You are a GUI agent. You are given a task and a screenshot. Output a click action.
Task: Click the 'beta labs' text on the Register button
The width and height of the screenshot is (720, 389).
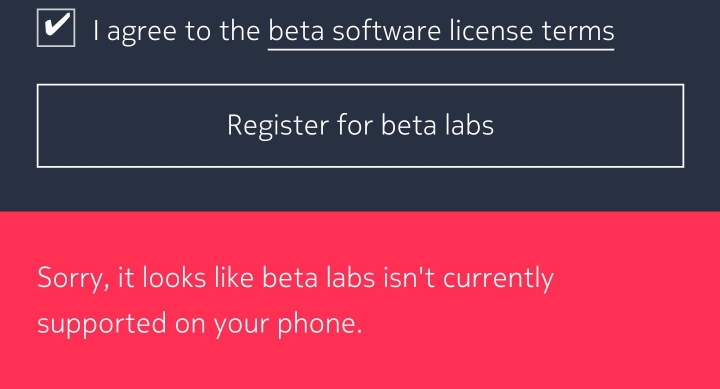(438, 125)
